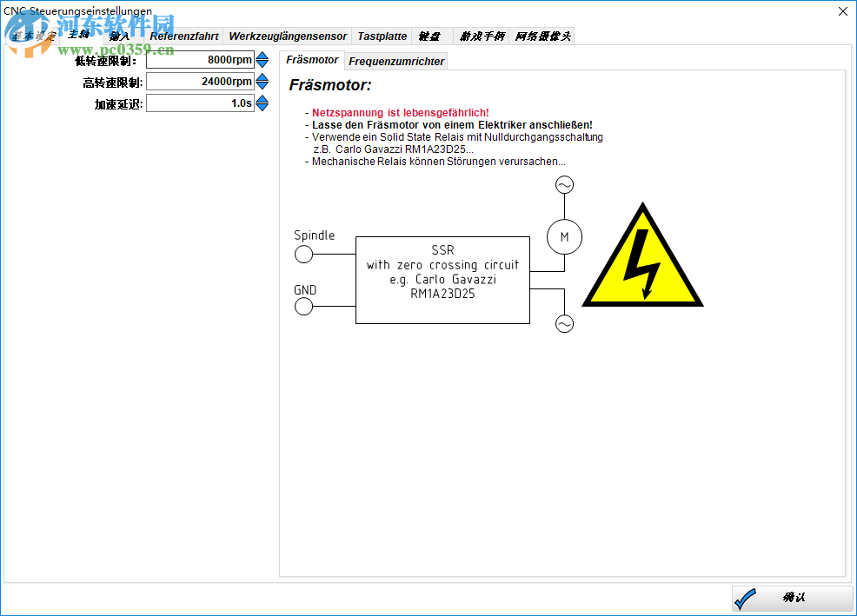The image size is (857, 616).
Task: Click the GND terminal circle in diagram
Action: [304, 306]
